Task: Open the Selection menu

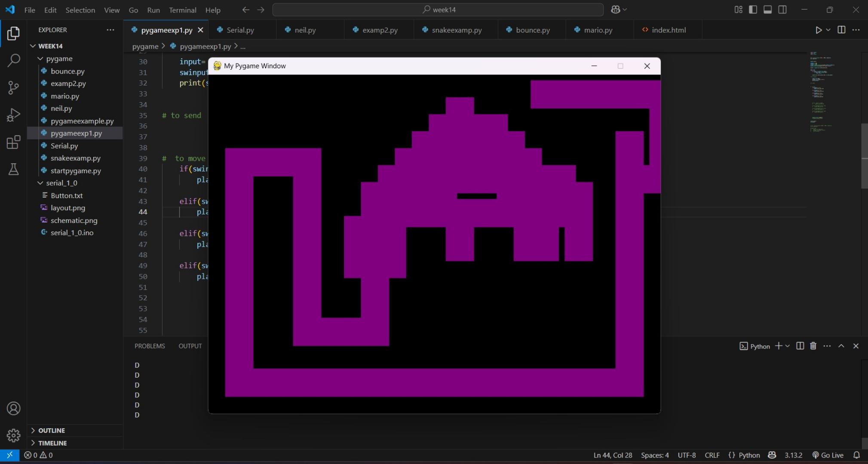Action: click(x=80, y=9)
